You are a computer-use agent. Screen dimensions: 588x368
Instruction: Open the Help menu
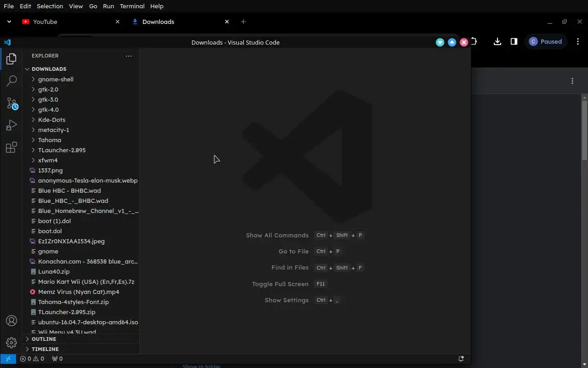(x=157, y=6)
